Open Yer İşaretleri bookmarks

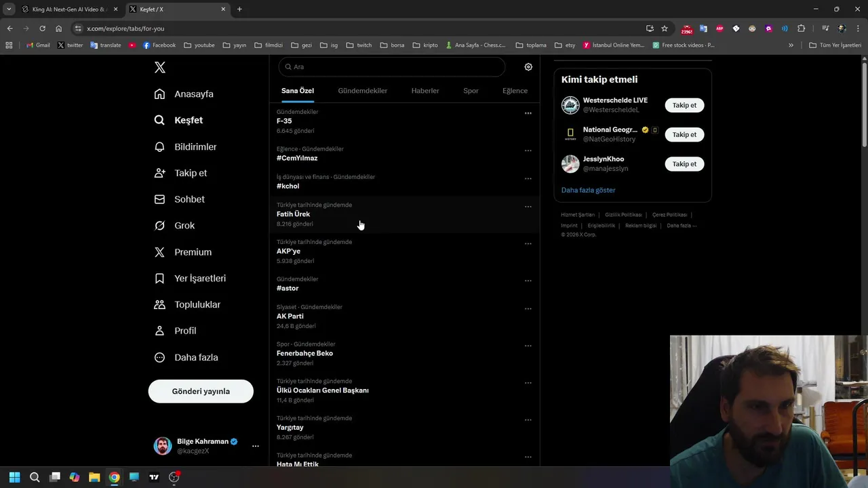[x=190, y=278]
